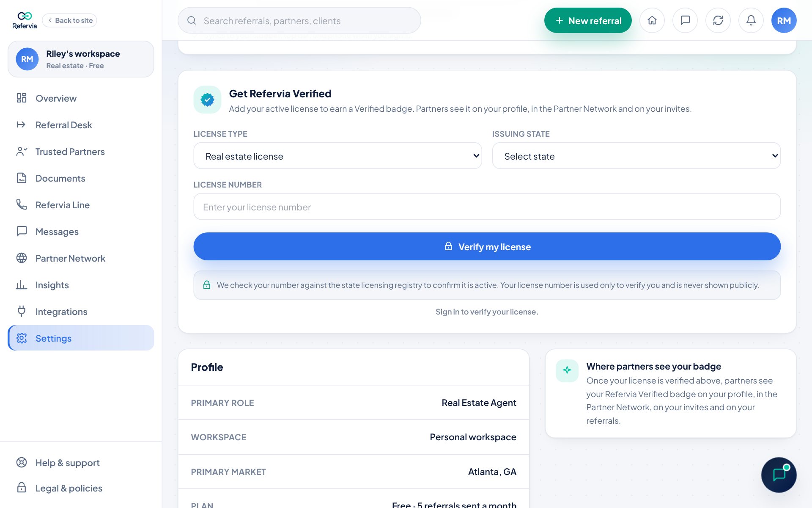The height and width of the screenshot is (508, 812).
Task: Open the home icon in top bar
Action: tap(652, 20)
